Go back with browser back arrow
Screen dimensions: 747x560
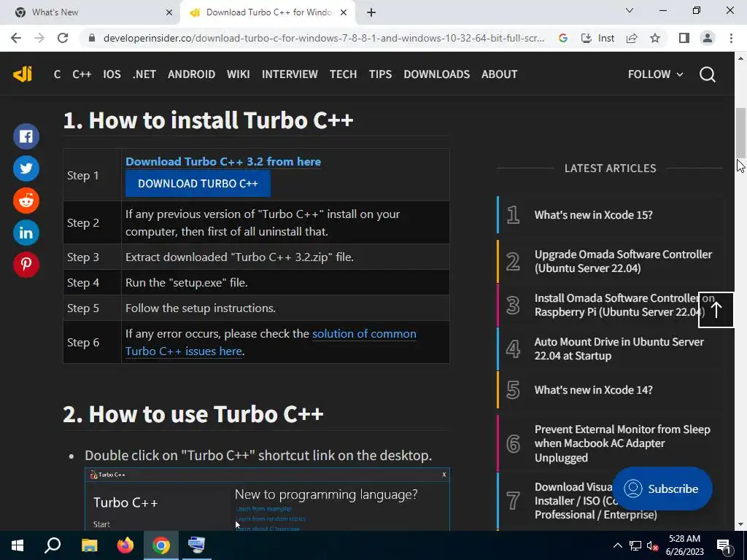16,38
